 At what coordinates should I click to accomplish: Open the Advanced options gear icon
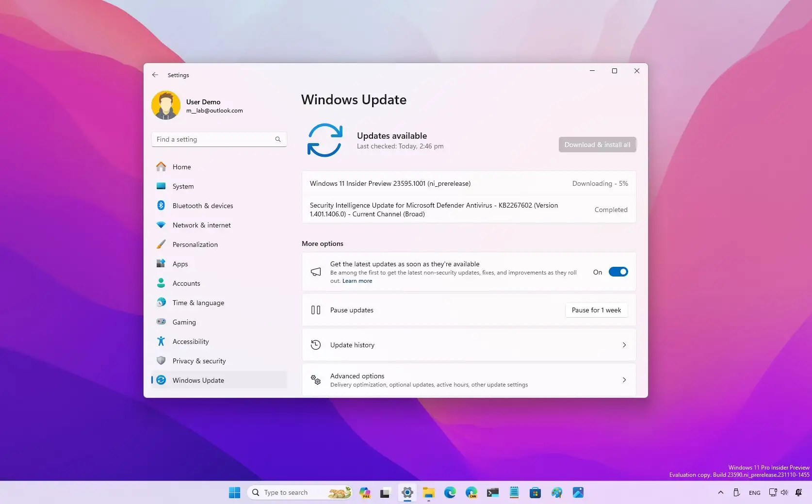(316, 380)
